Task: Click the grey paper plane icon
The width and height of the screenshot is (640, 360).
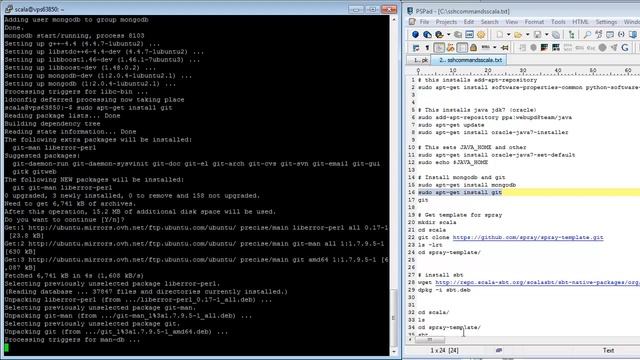Action: coord(614,48)
